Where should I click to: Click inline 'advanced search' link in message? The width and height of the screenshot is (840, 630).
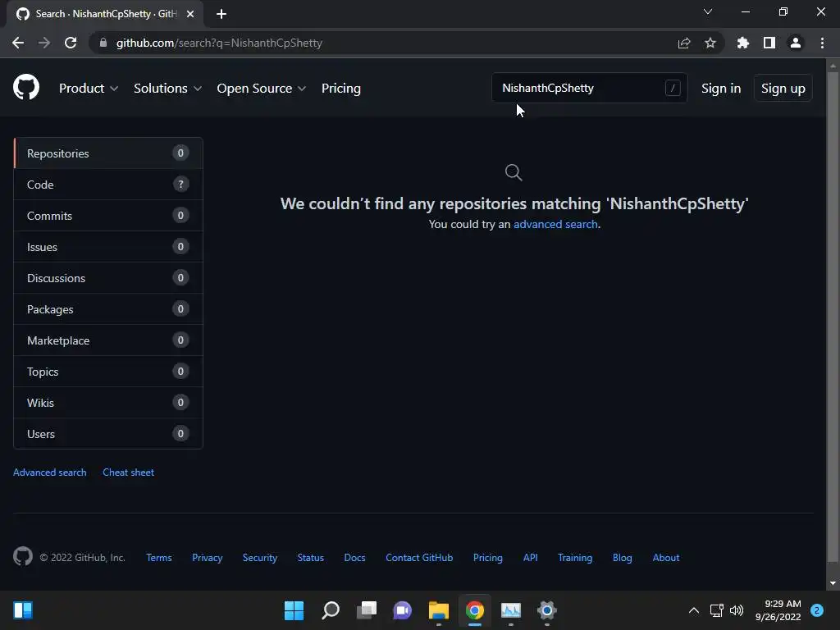[555, 224]
